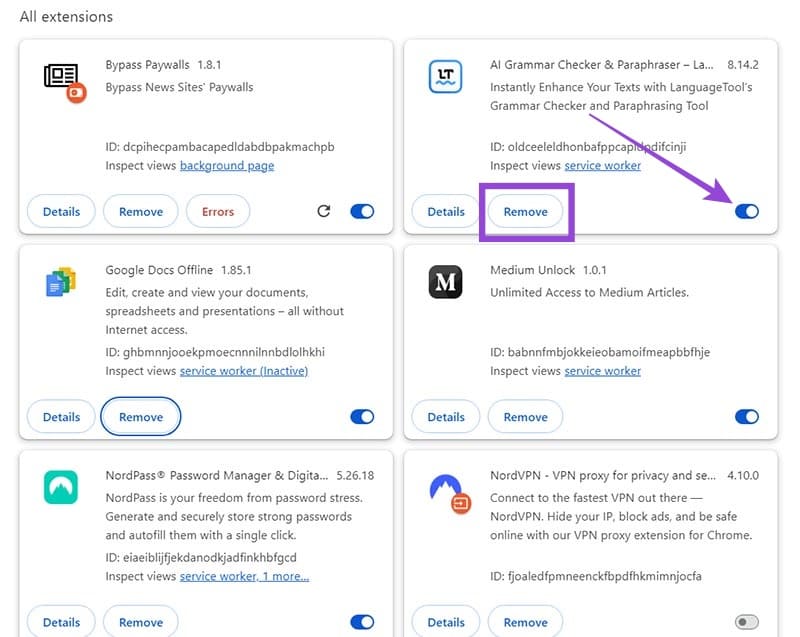
Task: Click Google Docs Offline title text
Action: (159, 270)
